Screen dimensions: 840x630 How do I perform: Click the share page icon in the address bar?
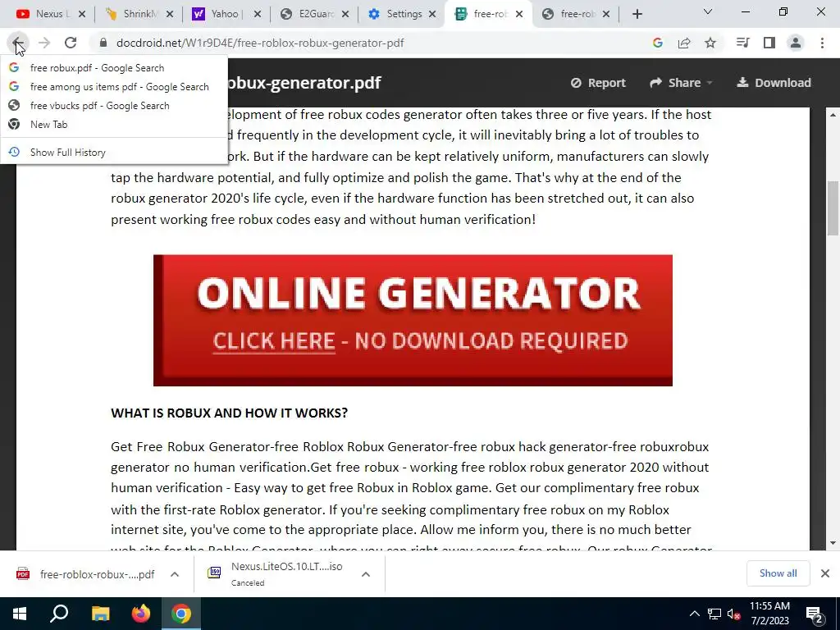(x=684, y=43)
